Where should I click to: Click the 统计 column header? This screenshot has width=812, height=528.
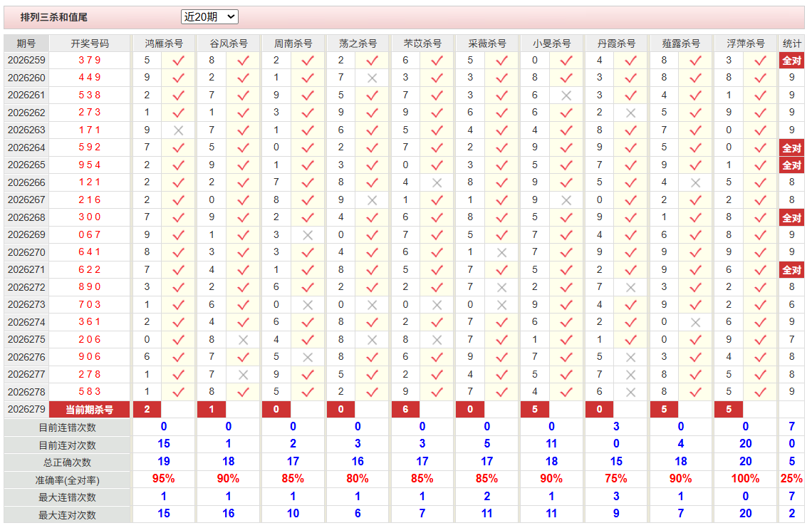[792, 43]
